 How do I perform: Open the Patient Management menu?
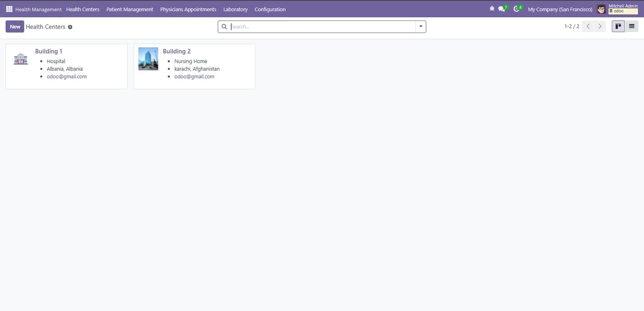click(130, 9)
